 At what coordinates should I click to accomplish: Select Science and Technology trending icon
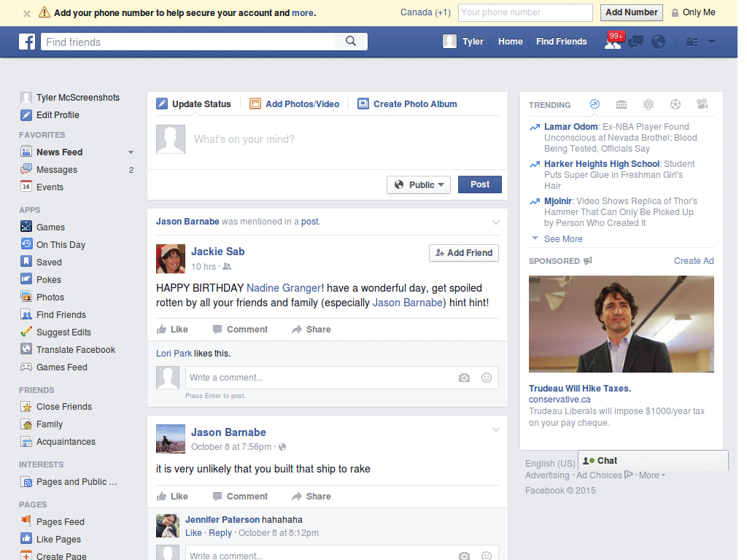[x=649, y=104]
